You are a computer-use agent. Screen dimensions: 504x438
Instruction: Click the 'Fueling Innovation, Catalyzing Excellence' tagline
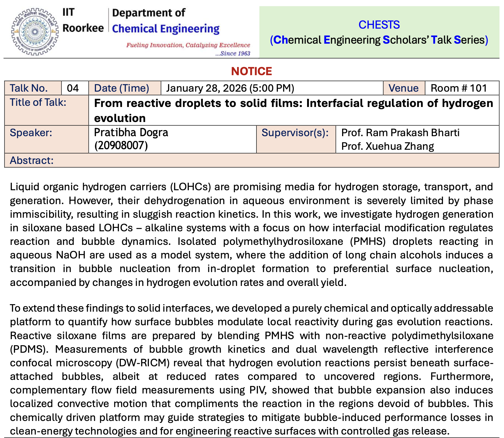pyautogui.click(x=188, y=45)
